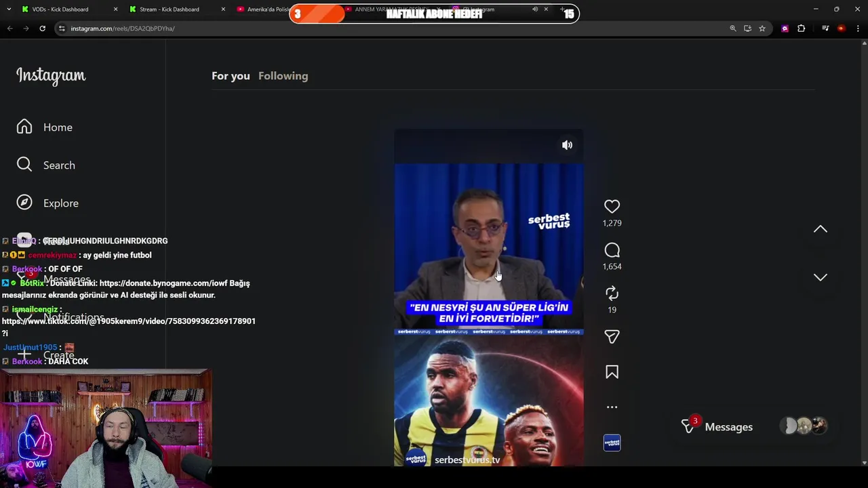Like the reel with the heart icon
Image resolution: width=868 pixels, height=488 pixels.
click(612, 206)
